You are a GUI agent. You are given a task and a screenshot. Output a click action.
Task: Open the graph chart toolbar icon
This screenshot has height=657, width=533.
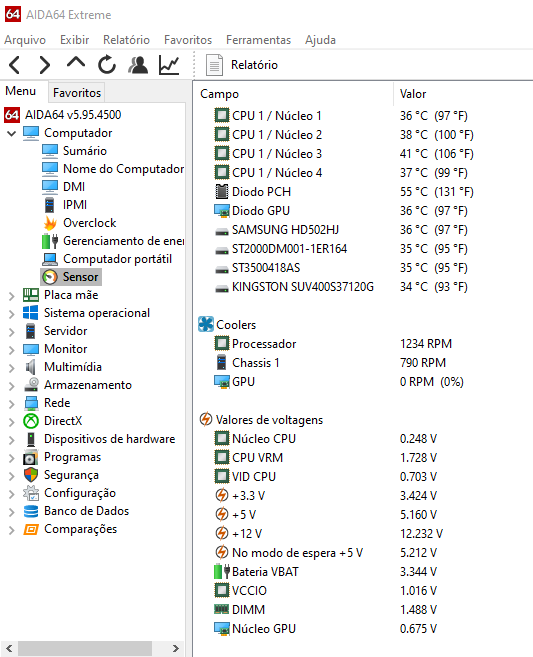[169, 65]
